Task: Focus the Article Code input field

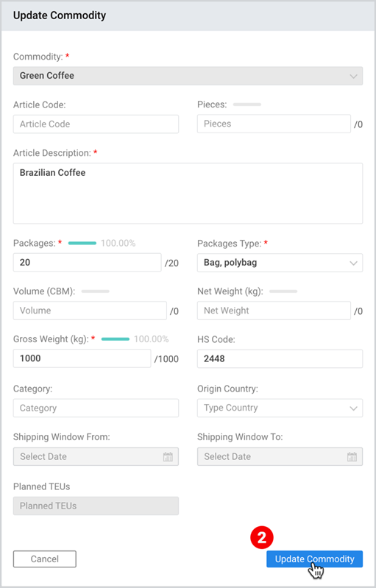Action: [96, 124]
